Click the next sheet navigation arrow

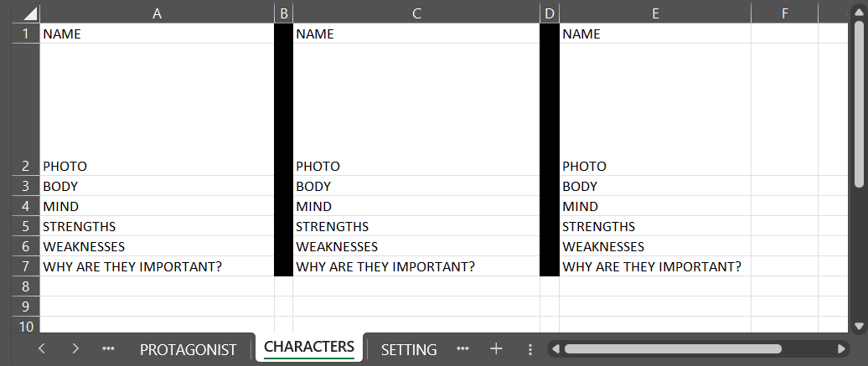(75, 349)
